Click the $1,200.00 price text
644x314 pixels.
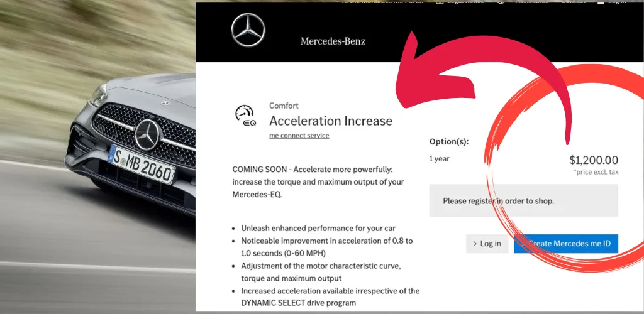(594, 160)
